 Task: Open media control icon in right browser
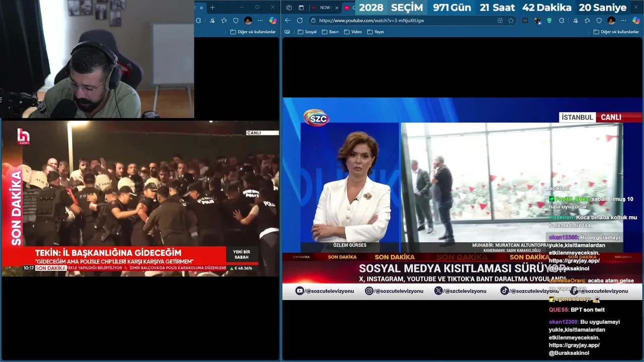coord(575,21)
